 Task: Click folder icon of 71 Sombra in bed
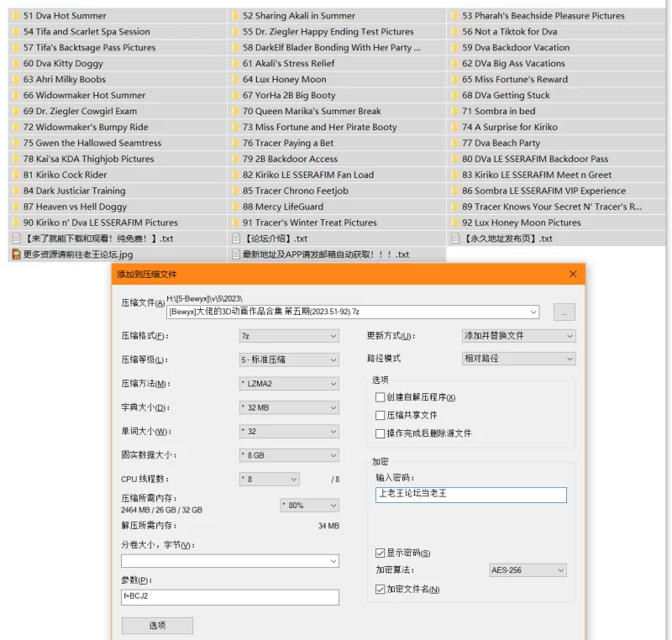pos(454,111)
